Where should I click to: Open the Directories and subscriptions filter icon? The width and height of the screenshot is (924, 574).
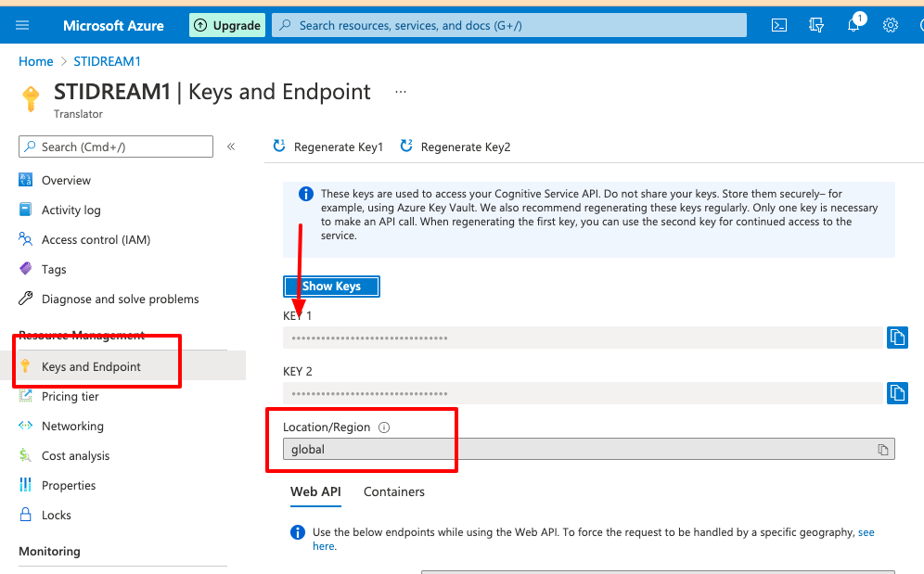point(816,25)
